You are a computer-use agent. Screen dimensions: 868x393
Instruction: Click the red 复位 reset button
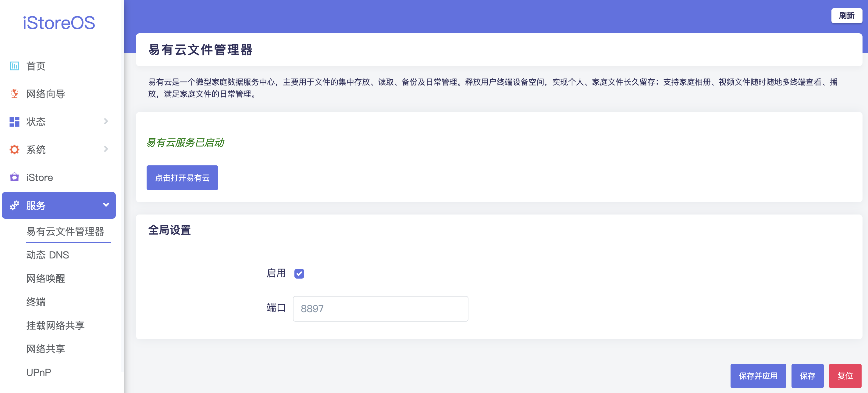845,376
